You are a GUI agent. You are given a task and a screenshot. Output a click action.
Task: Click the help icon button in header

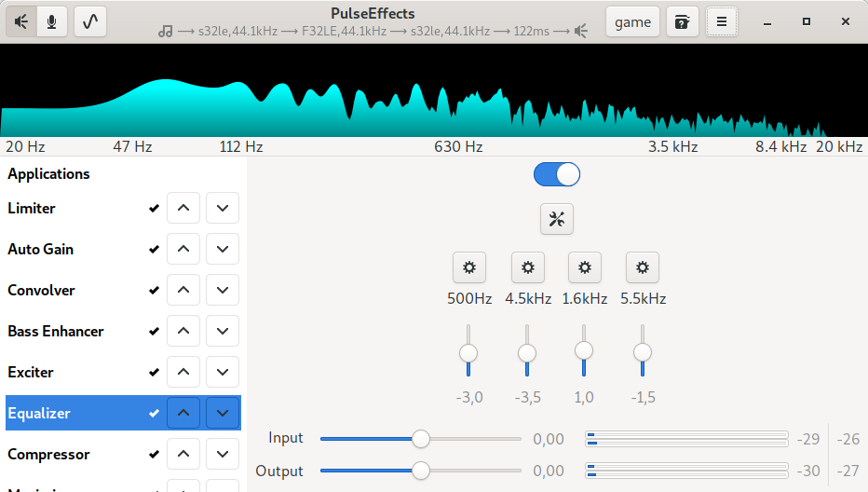coord(683,21)
